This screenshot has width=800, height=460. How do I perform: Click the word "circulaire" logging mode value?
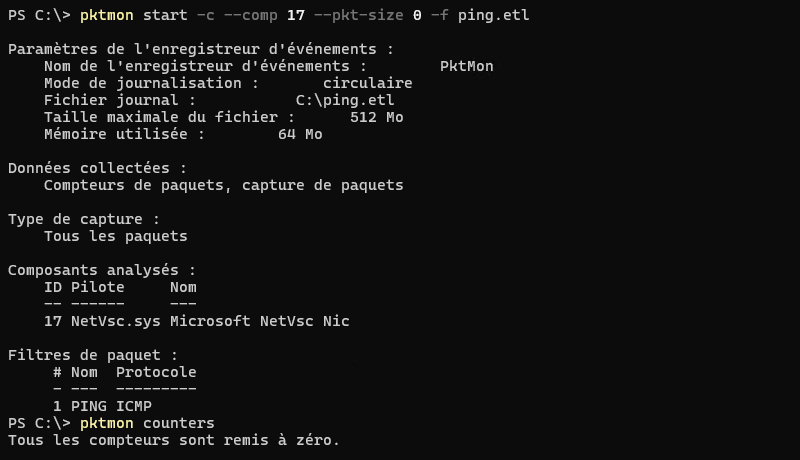(367, 83)
